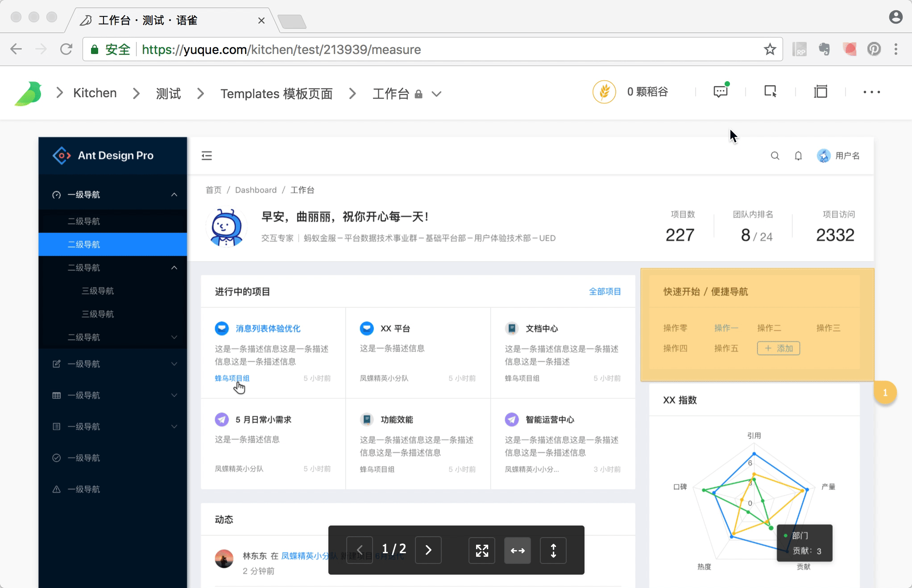Click the golden rice-grain icon

[604, 92]
